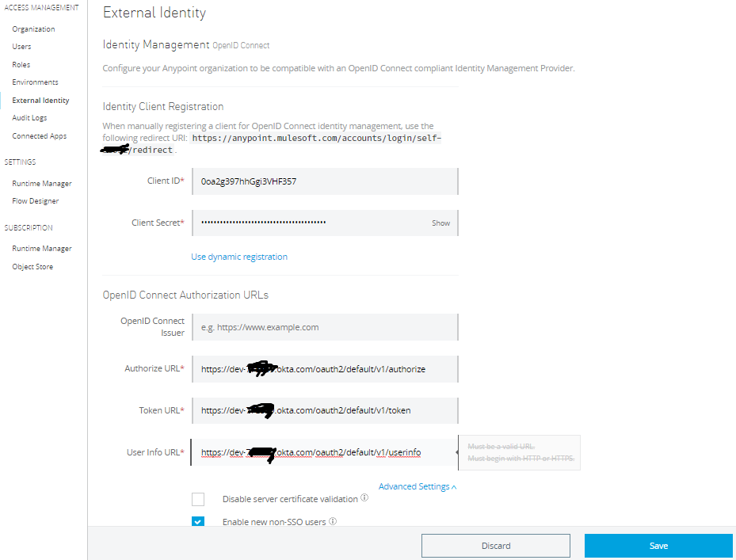Discard the identity configuration changes
Viewport: 736px width, 560px height.
click(496, 546)
